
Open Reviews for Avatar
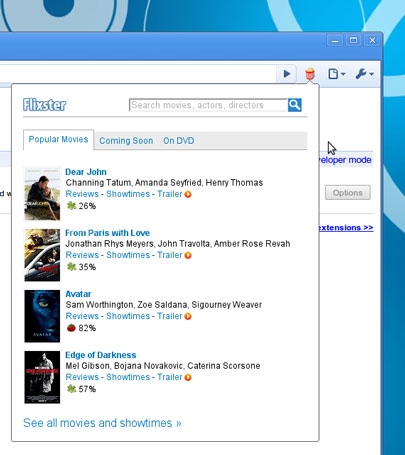click(82, 316)
